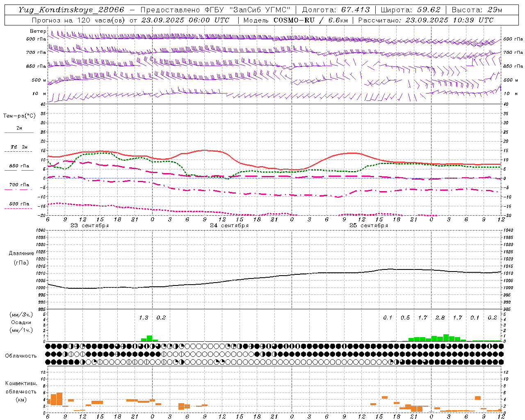
Task: Click the Ветер wind panel label
Action: (x=38, y=31)
